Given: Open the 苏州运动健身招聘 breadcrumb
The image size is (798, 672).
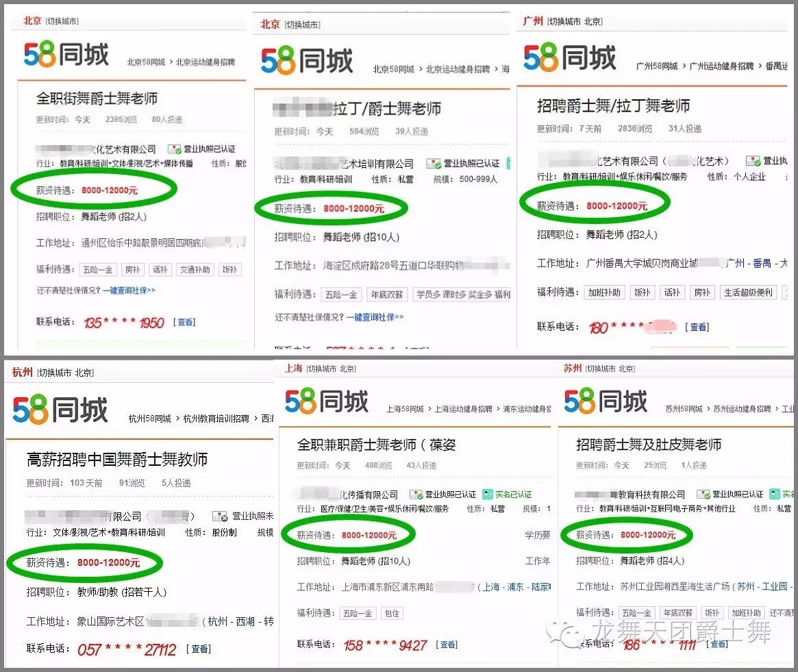Looking at the screenshot, I should point(742,409).
